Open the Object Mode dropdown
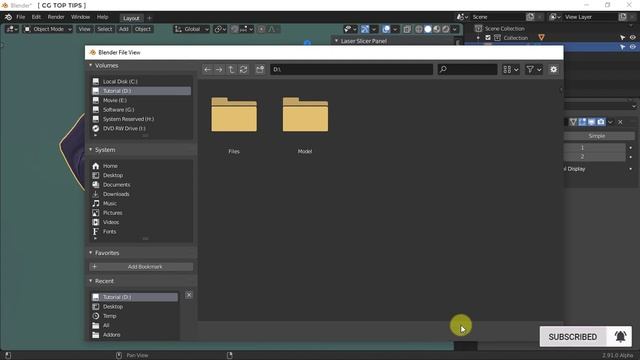The height and width of the screenshot is (360, 640). click(48, 29)
